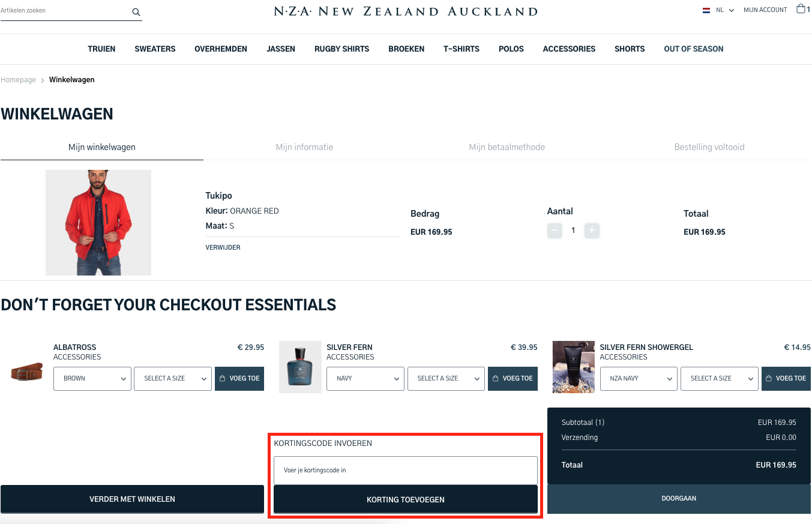Open Silver Fern NAVY color dropdown

coord(365,379)
